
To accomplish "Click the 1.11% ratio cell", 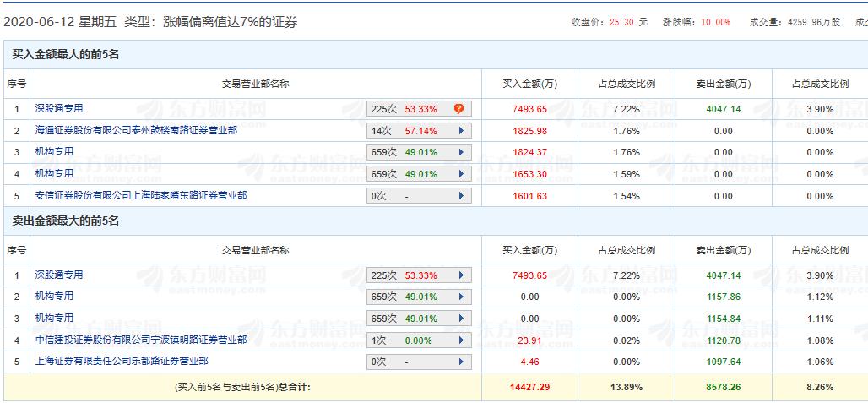I will pos(820,319).
